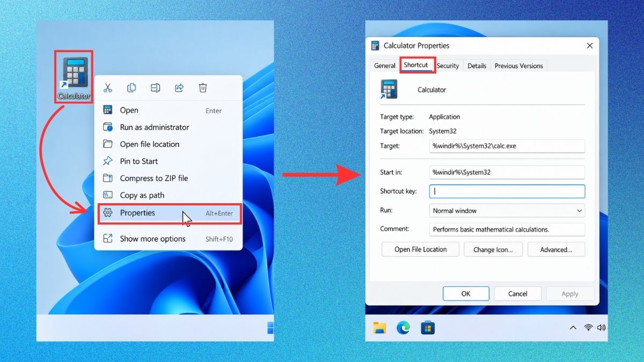This screenshot has height=362, width=644.
Task: Expand the hidden icons tray chevron
Action: pyautogui.click(x=573, y=328)
